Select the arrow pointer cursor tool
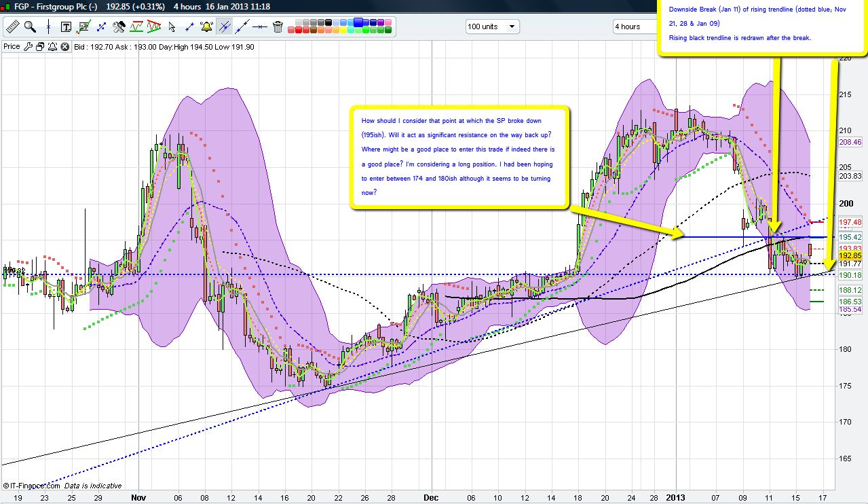This screenshot has height=504, width=868. 172,27
